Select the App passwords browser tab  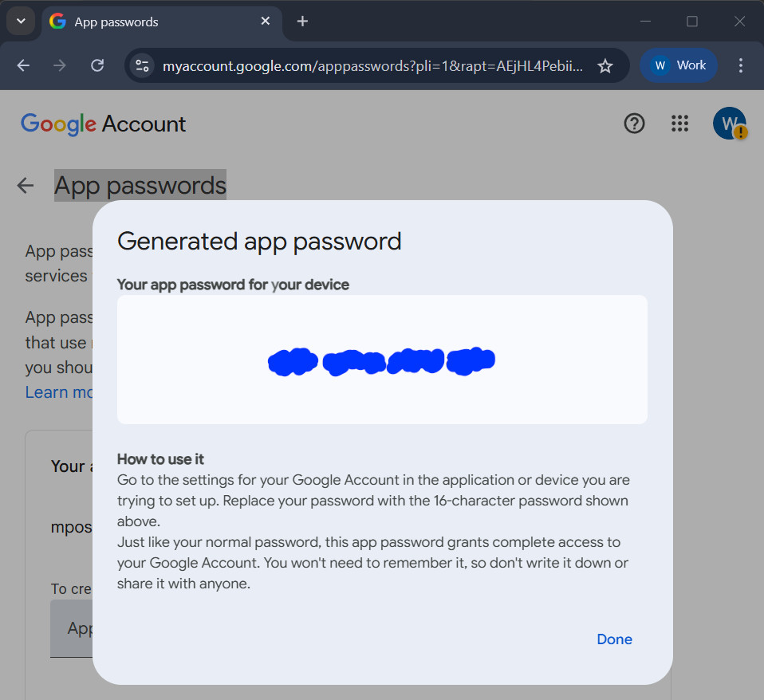tap(152, 22)
